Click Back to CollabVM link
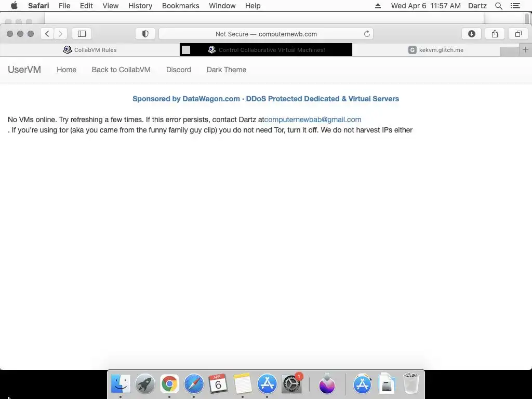Screen dimensions: 532x399 tap(121, 70)
